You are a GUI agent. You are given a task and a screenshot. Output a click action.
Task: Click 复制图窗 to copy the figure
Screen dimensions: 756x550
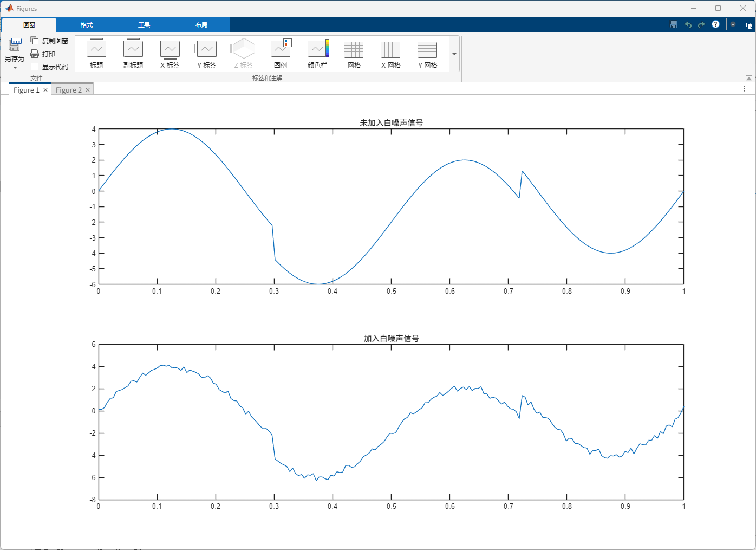pyautogui.click(x=49, y=41)
